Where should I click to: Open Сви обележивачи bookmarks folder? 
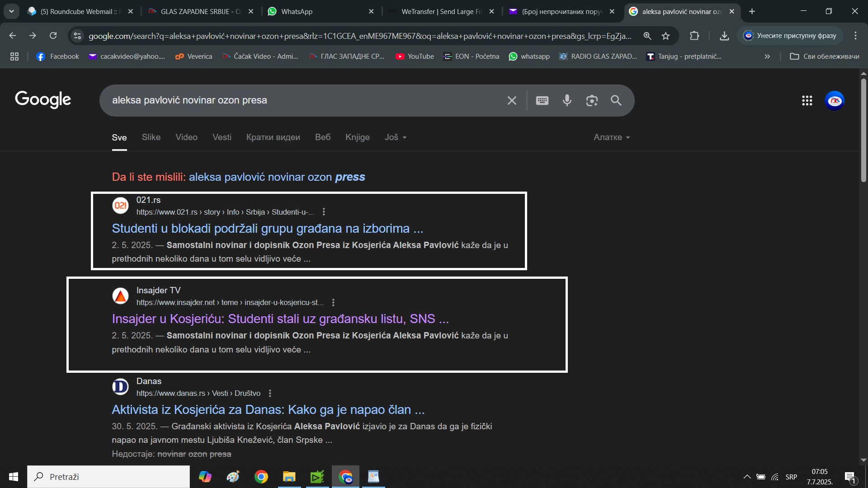click(824, 56)
